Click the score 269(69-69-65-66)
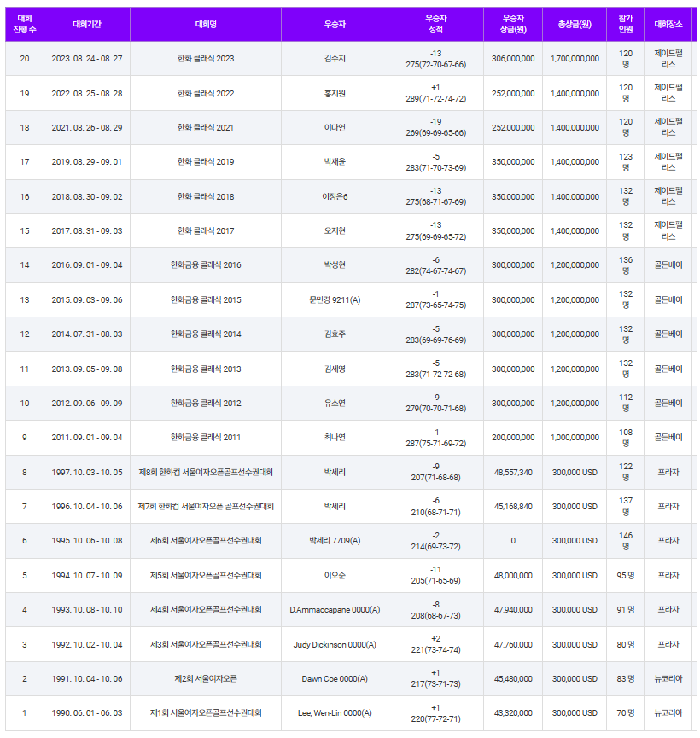 [x=435, y=133]
